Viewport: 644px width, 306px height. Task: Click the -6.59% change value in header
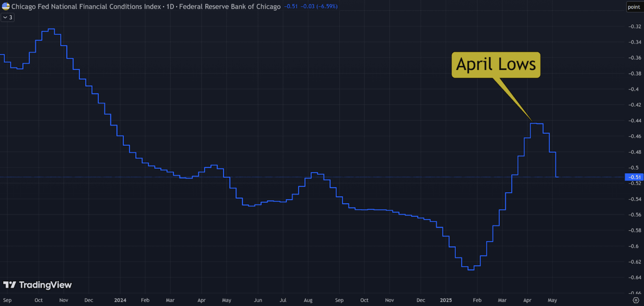(x=327, y=7)
